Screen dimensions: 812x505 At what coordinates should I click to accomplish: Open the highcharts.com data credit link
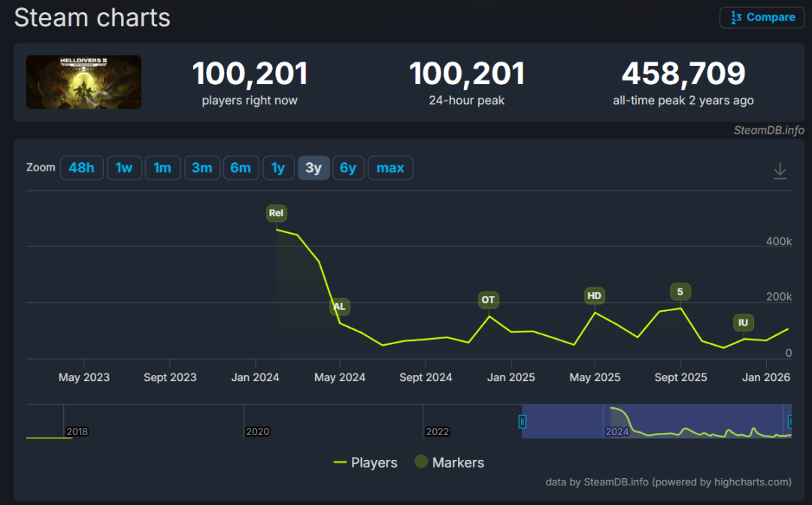(x=668, y=482)
